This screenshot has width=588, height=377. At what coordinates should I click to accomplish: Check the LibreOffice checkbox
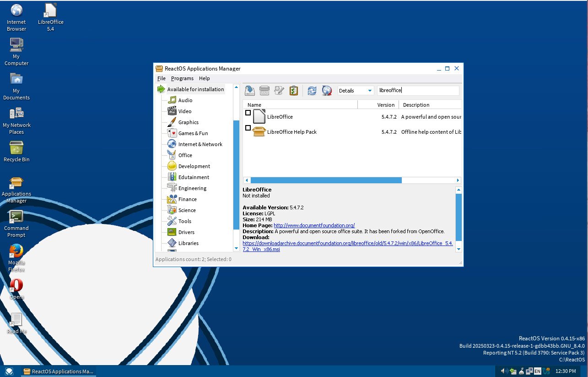coord(248,113)
